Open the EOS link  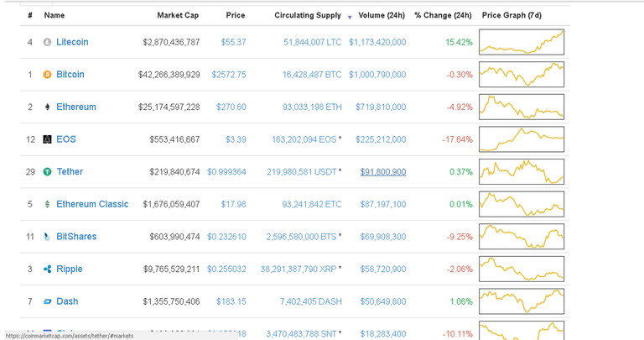tap(66, 139)
